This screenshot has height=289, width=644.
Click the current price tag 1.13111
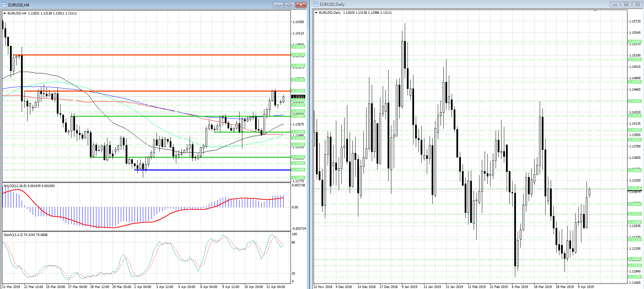click(x=298, y=96)
